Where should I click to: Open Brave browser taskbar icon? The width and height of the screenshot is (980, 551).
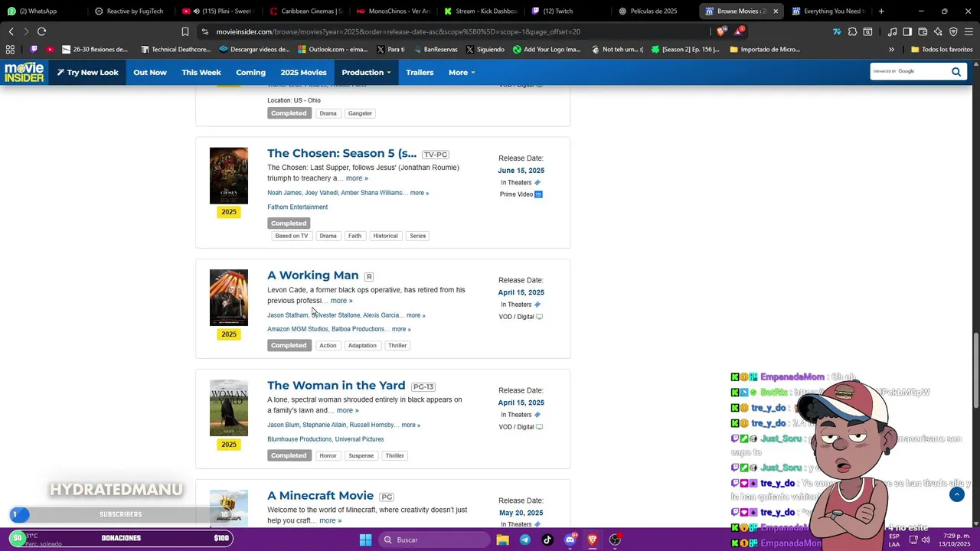tap(592, 540)
